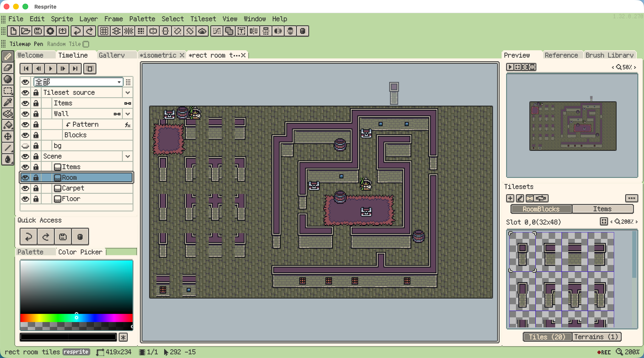Click the small tile-grid toolbar icon
The width and height of the screenshot is (644, 358).
141,31
